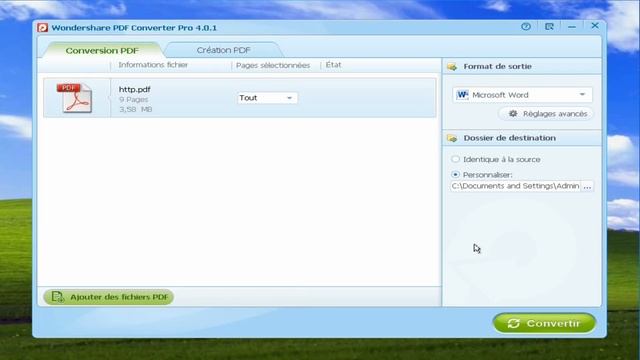
Task: Click the destination path field
Action: point(515,186)
